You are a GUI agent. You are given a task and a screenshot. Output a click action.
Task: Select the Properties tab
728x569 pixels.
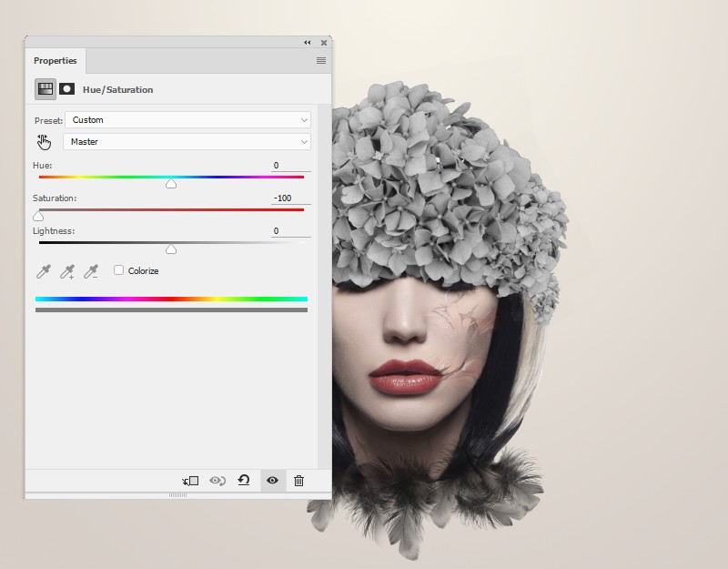pos(56,61)
